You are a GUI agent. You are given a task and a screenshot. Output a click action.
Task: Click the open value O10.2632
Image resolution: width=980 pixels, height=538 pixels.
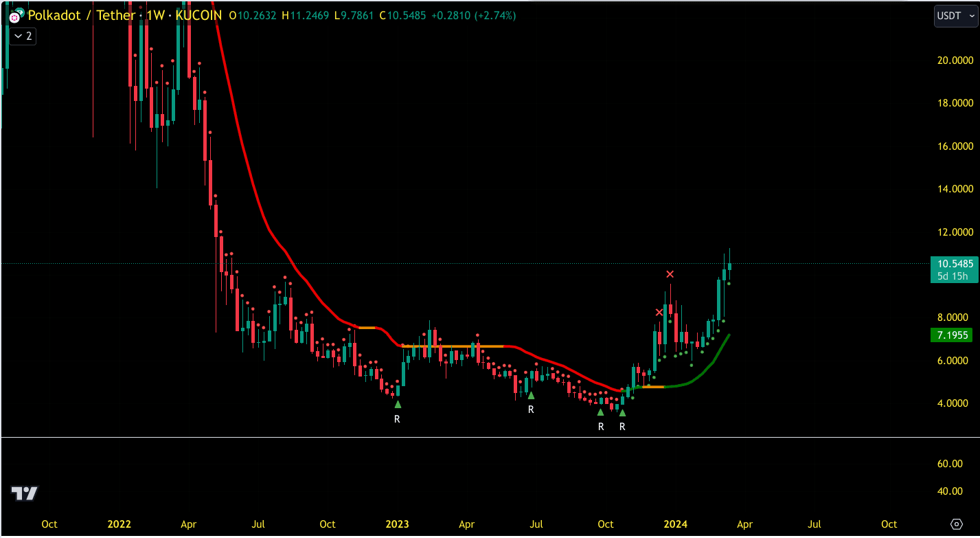coord(253,15)
